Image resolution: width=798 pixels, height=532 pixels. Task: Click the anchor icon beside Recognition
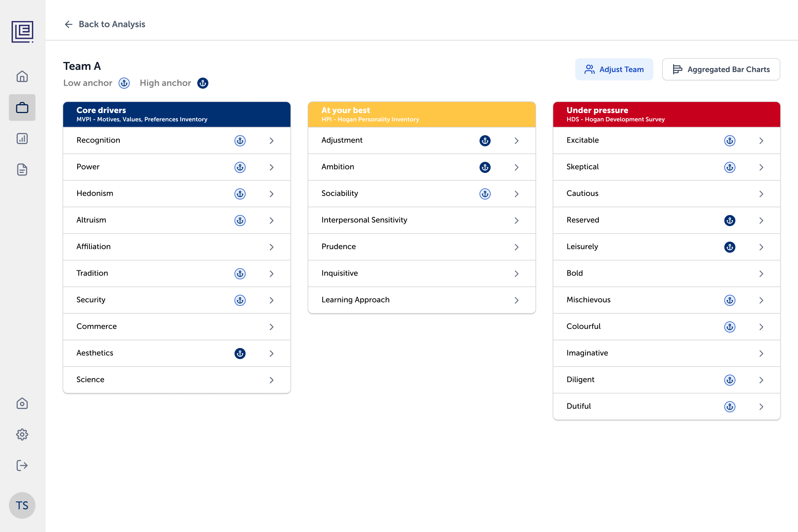point(240,141)
